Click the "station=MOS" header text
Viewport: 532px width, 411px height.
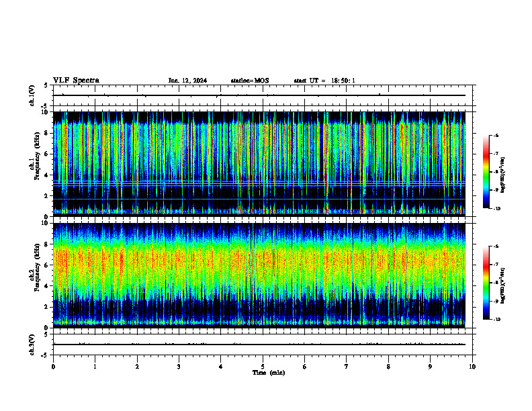[250, 81]
